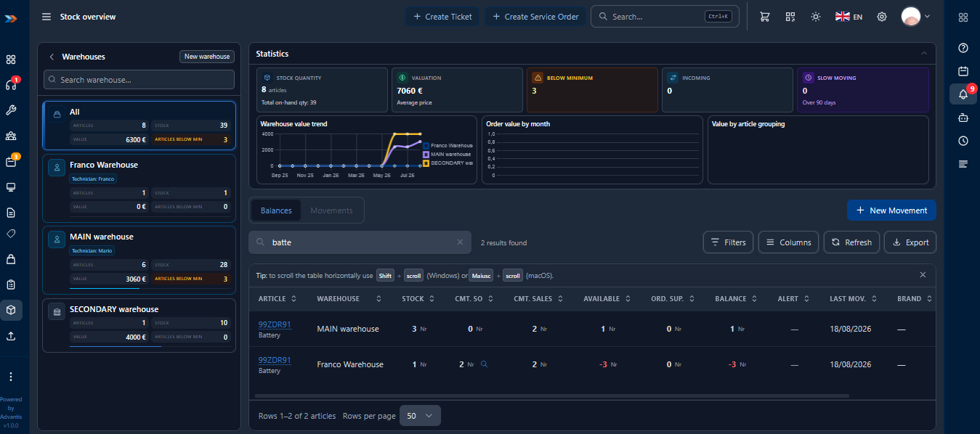Viewport: 980px width, 434px height.
Task: Open the clock history icon in right sidebar
Action: pos(963,141)
